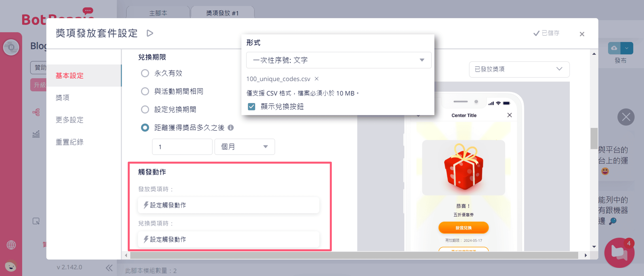Expand the 已發放獎項 dropdown
Image resolution: width=644 pixels, height=276 pixels.
coord(519,69)
